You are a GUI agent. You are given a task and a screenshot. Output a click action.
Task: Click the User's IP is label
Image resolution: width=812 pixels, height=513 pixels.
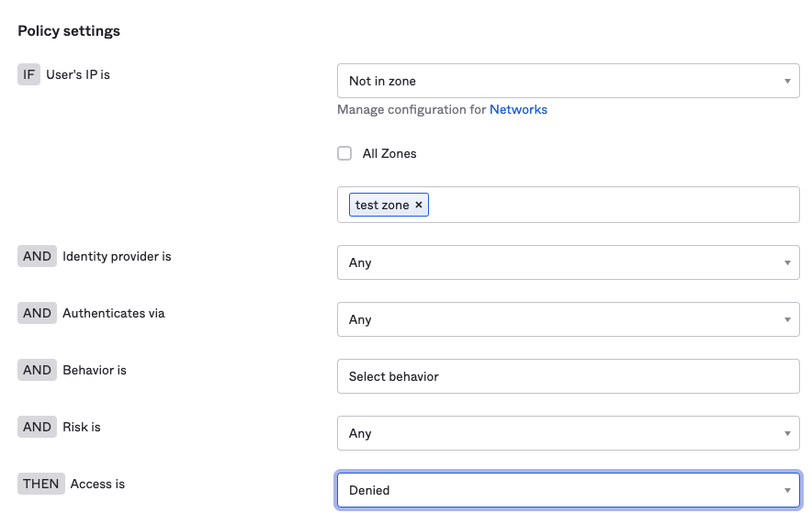(78, 74)
